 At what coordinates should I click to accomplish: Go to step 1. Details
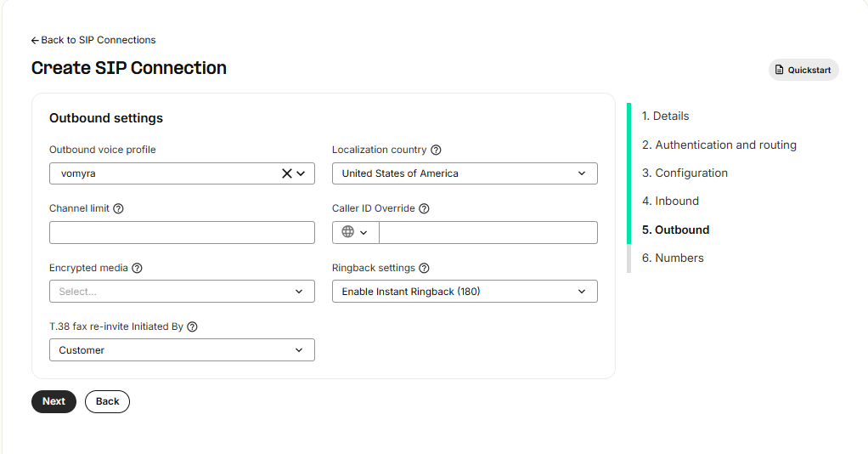pos(665,116)
